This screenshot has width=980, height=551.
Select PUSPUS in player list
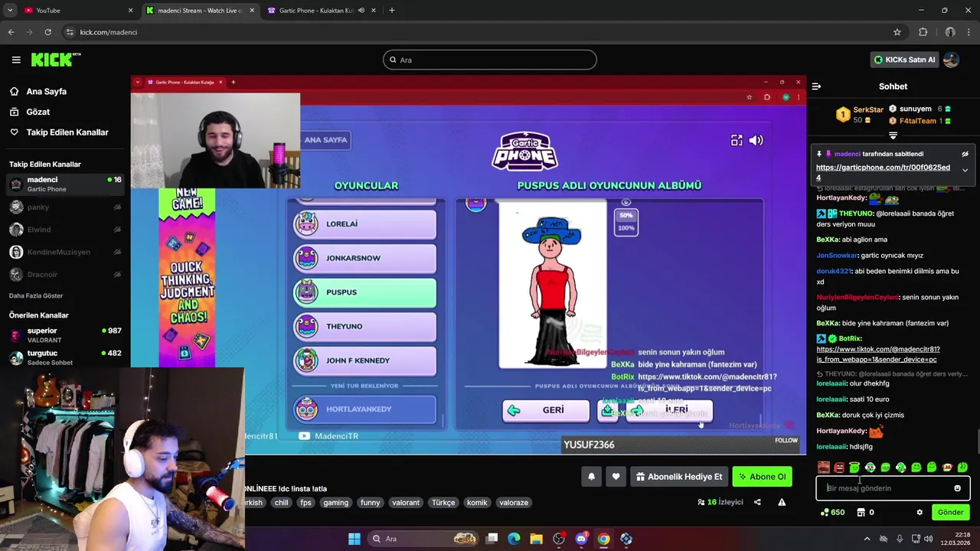[x=365, y=292]
